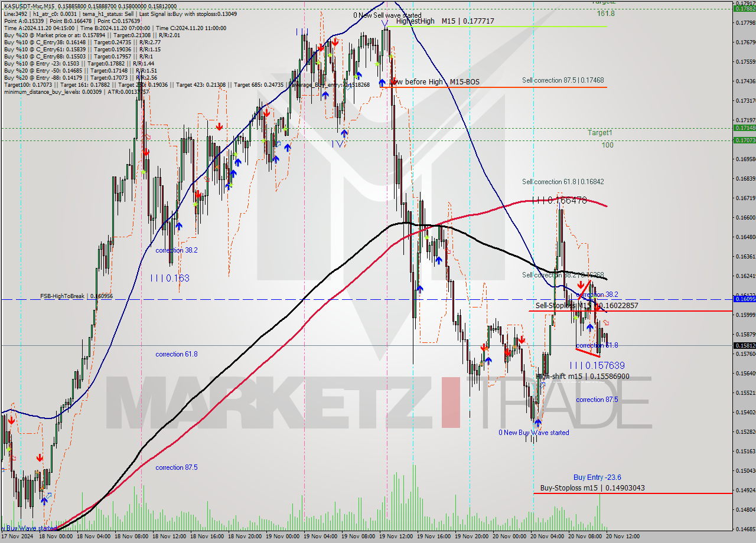Click the '19 Nov 20:00' time label
This screenshot has height=543, width=756.
pyautogui.click(x=472, y=537)
